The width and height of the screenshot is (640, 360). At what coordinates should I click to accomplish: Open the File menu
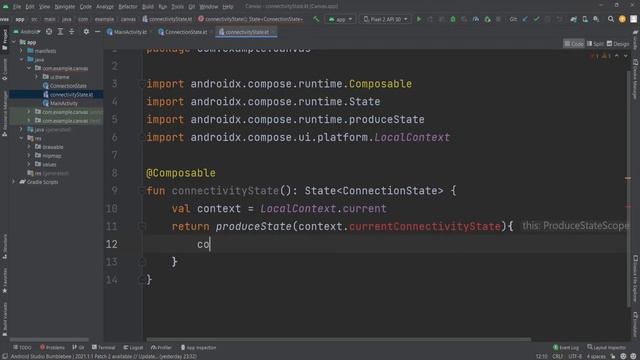click(x=17, y=7)
